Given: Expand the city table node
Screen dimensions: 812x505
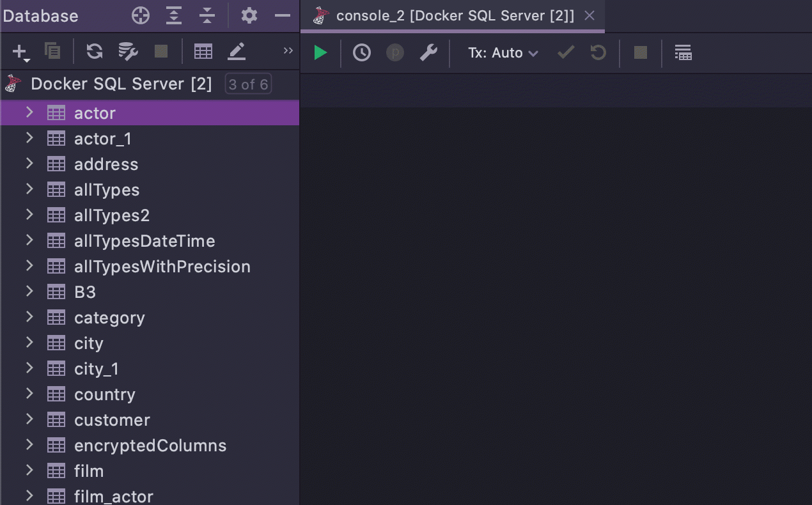Looking at the screenshot, I should tap(29, 343).
